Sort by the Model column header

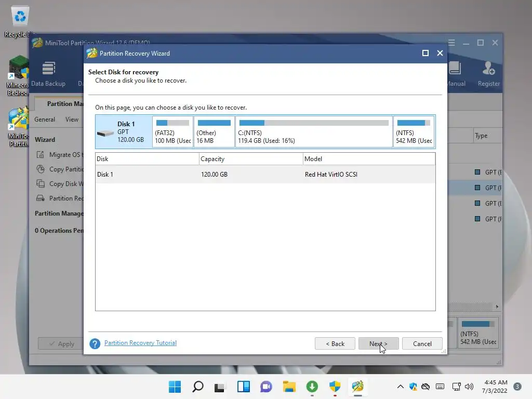(x=369, y=159)
